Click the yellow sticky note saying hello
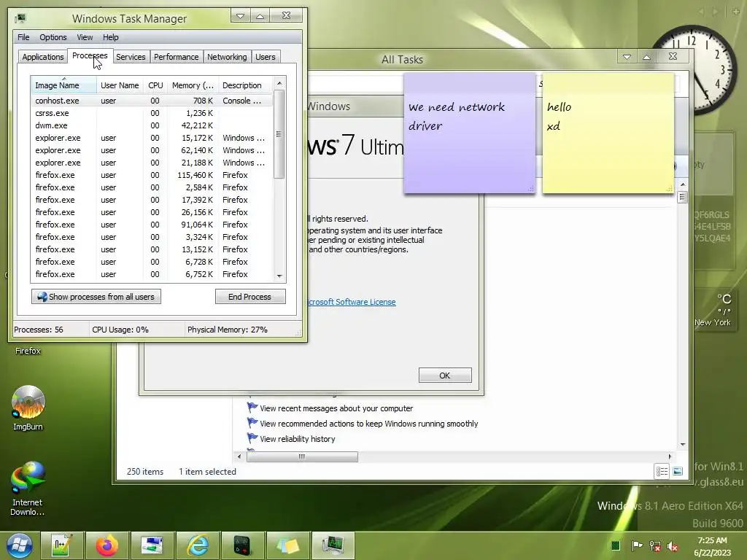Image resolution: width=747 pixels, height=560 pixels. [608, 133]
